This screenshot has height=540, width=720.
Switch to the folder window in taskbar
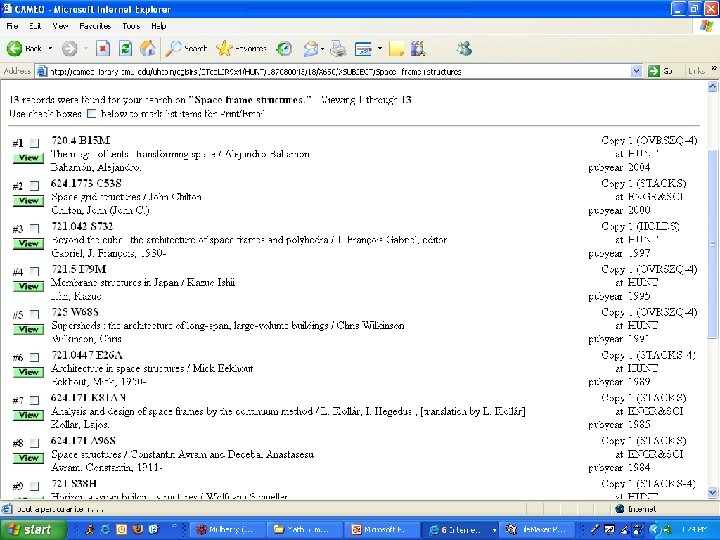pos(305,529)
